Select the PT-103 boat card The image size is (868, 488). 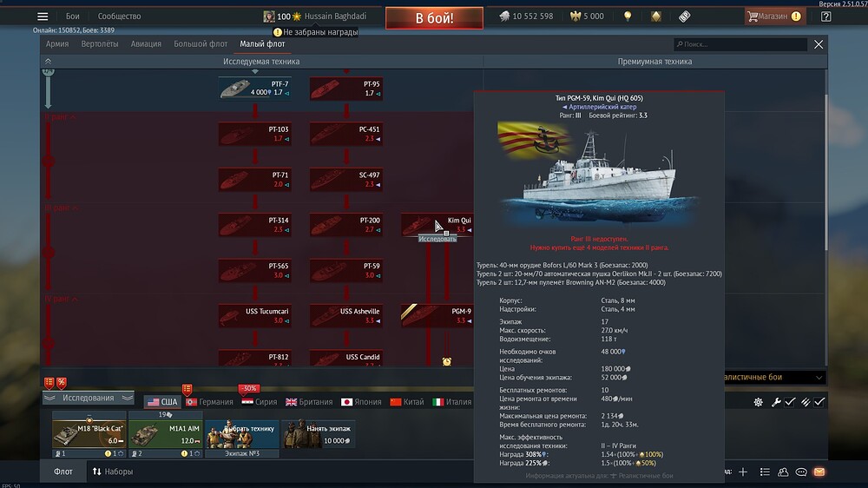254,134
